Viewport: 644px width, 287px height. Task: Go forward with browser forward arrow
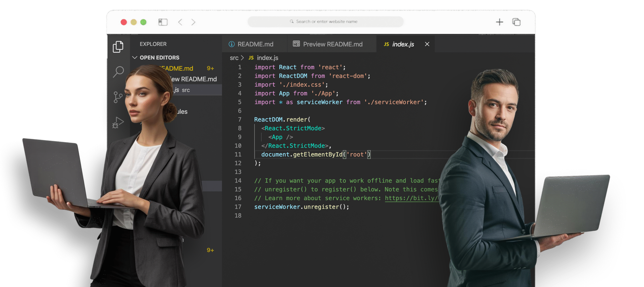pos(193,22)
